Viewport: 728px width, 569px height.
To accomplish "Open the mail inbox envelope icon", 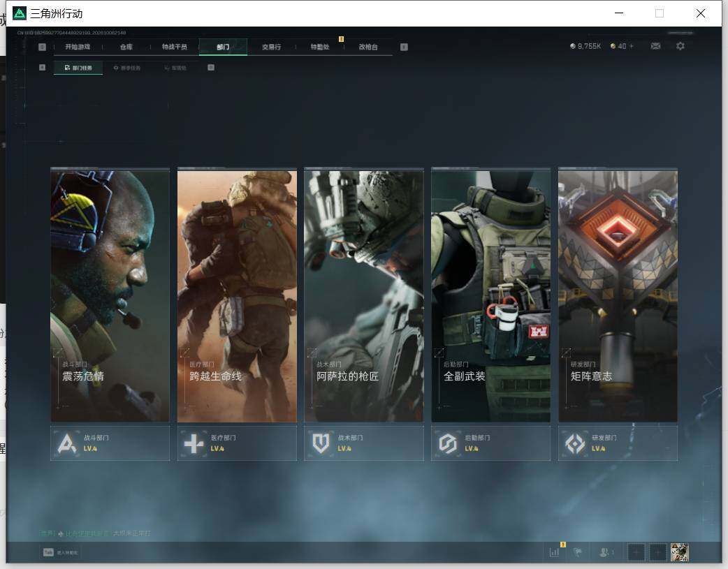I will click(655, 46).
